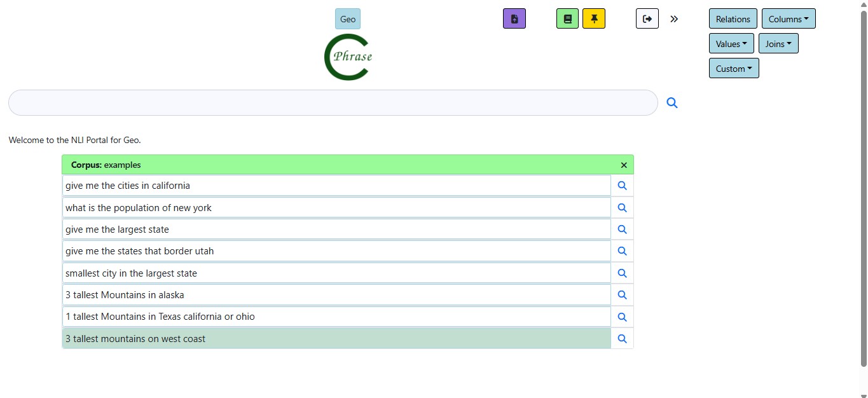
Task: Run search for '3 tallest mountains on west coast'
Action: click(x=622, y=339)
